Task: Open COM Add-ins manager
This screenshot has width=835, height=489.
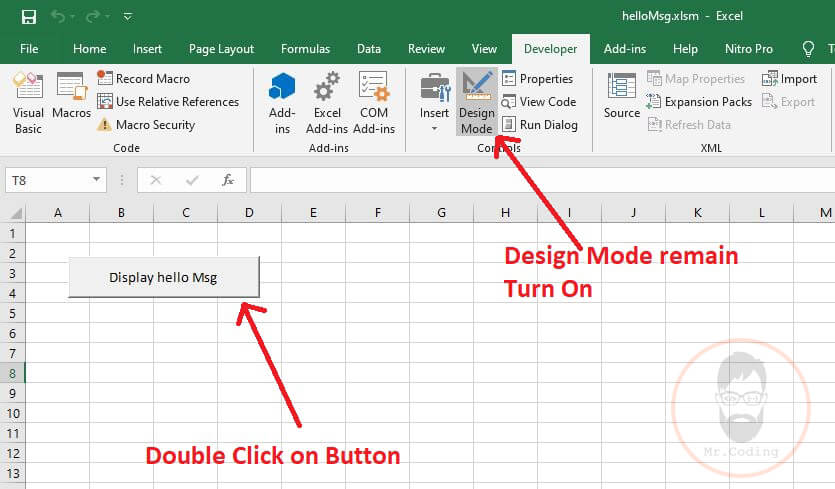Action: (x=374, y=103)
